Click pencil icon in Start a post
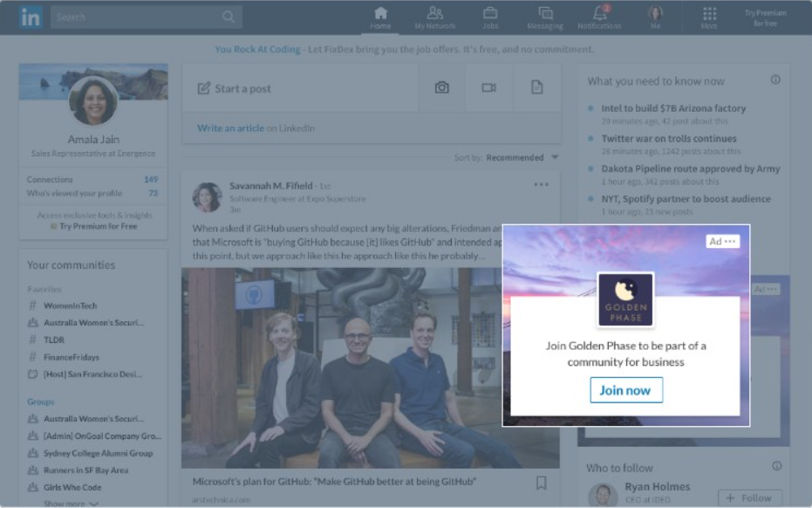This screenshot has height=508, width=812. coord(203,88)
